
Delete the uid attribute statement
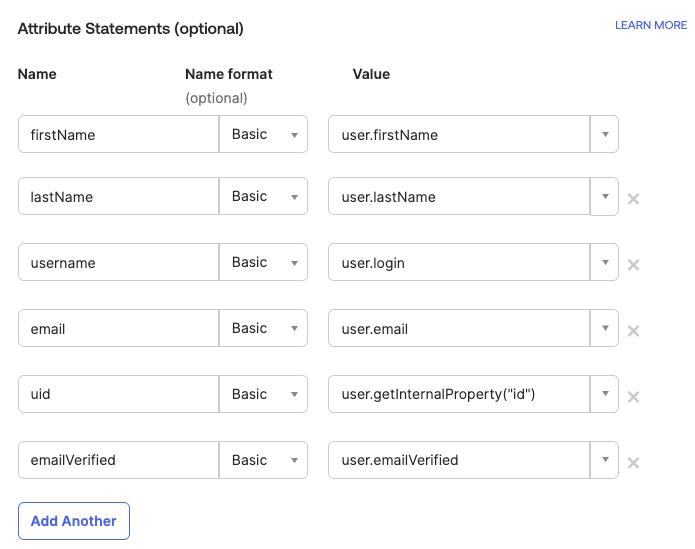pyautogui.click(x=633, y=397)
